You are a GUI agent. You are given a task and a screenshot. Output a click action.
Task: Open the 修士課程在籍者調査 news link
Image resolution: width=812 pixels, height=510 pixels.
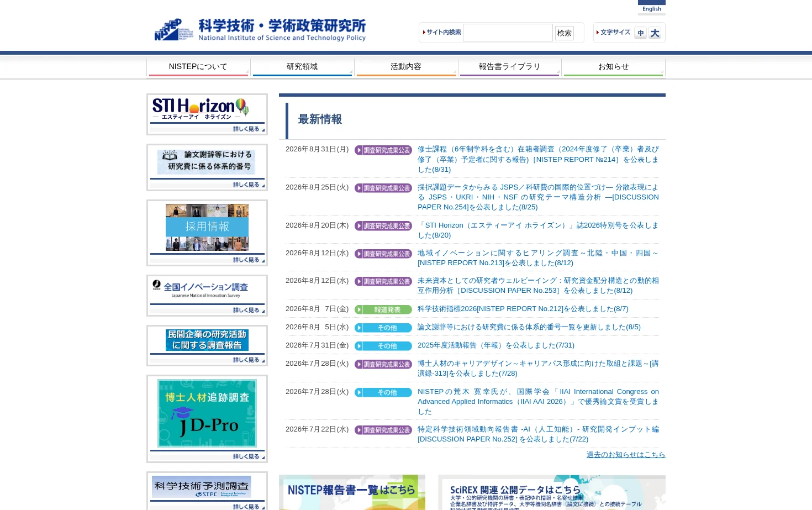pos(538,159)
